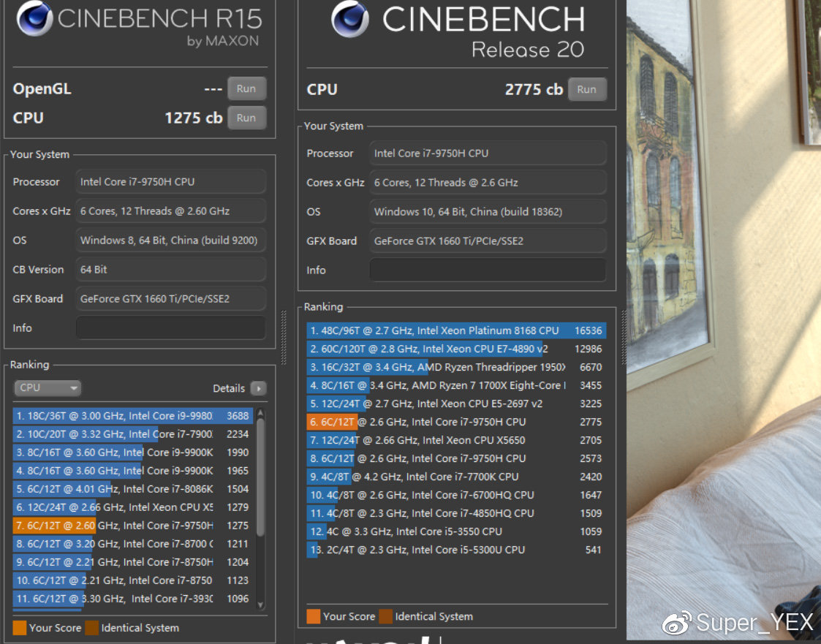Click the panel divider grip beside R15 ranking
Screen dimensions: 821x644
tap(284, 338)
